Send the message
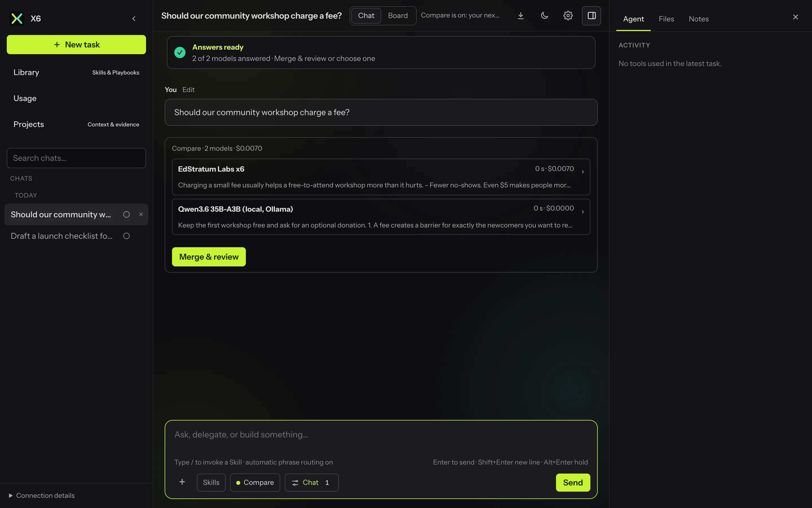This screenshot has height=508, width=812. tap(573, 483)
